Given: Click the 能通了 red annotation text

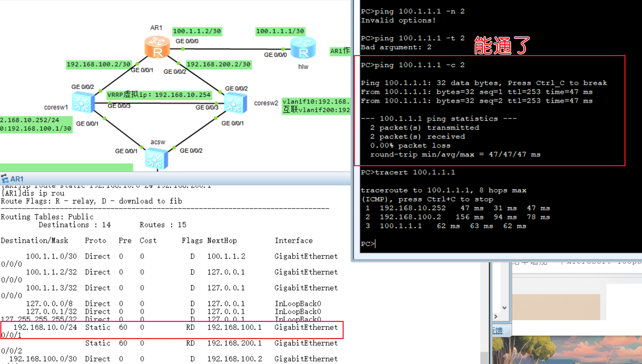Looking at the screenshot, I should [x=502, y=46].
